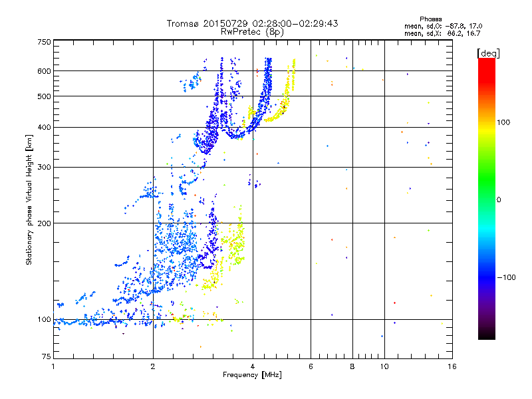Click the frequency axis tick '8'
Viewport: 532px width, 399px height.
coord(352,366)
